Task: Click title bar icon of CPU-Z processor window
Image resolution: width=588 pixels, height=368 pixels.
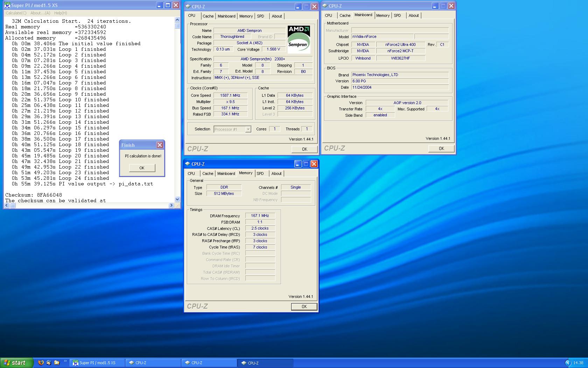Action: coord(188,6)
